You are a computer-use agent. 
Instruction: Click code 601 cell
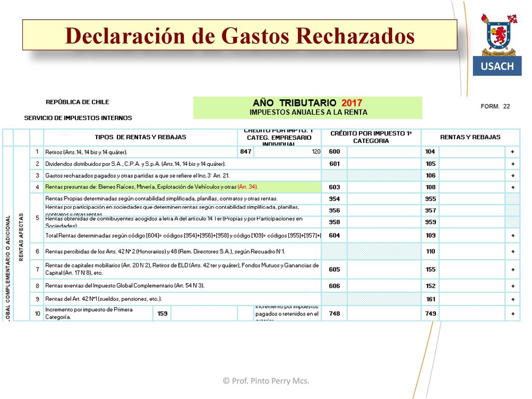334,164
